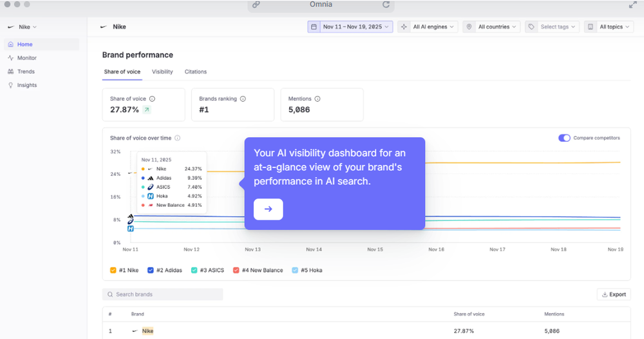Click the Monitor pulse icon
This screenshot has height=339, width=644.
pyautogui.click(x=11, y=58)
